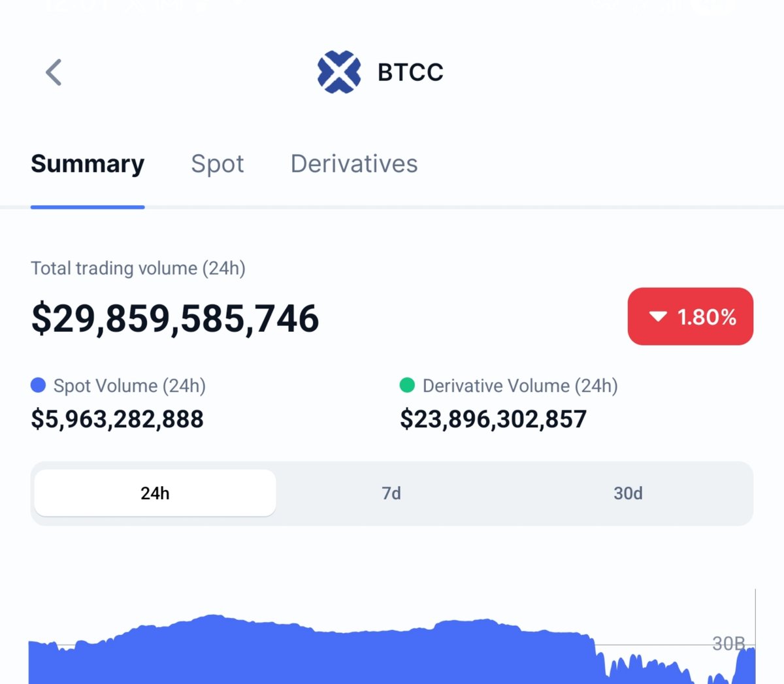The image size is (784, 684).
Task: Tap the blue Spot Volume legend dot
Action: coord(39,385)
